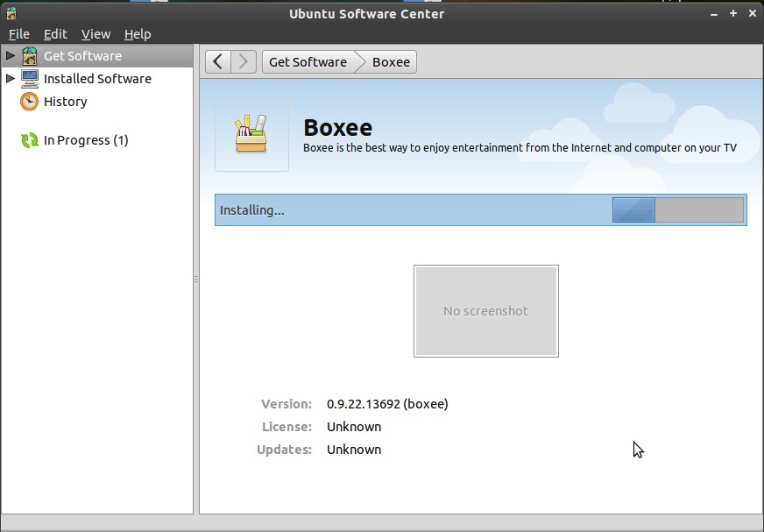Click the Boxee package icon

(x=251, y=134)
